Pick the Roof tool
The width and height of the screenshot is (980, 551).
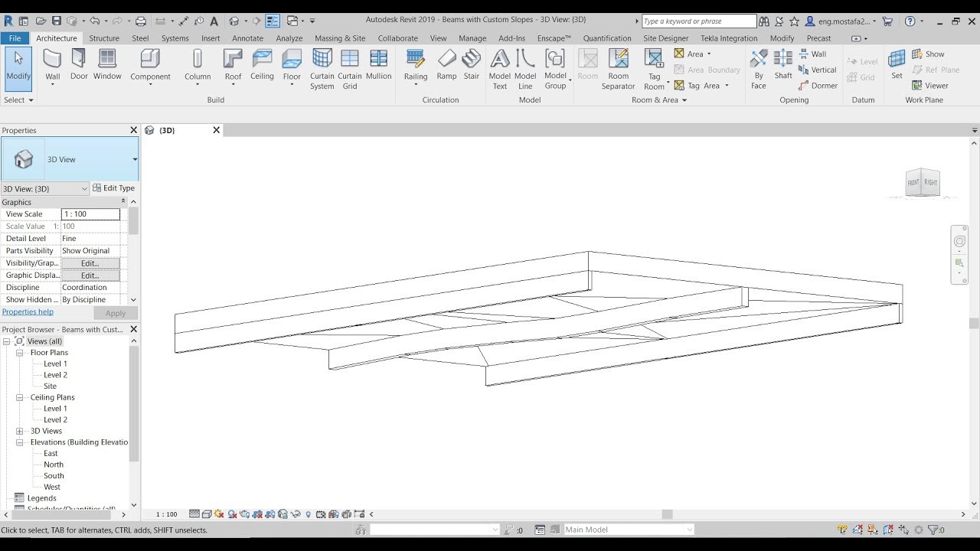233,66
